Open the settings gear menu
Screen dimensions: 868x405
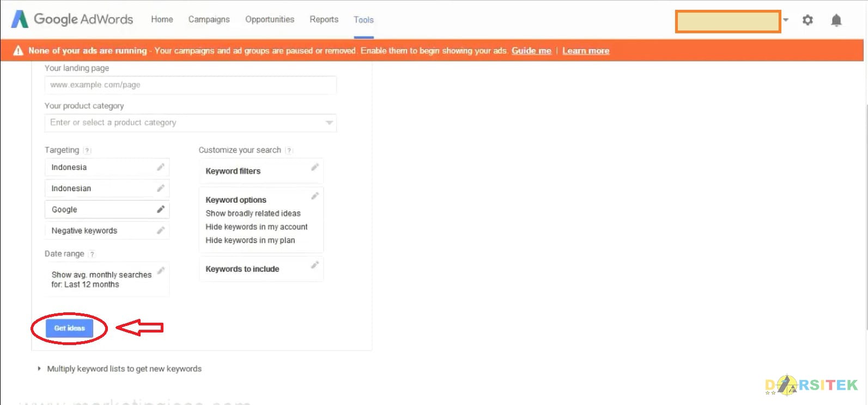coord(808,20)
